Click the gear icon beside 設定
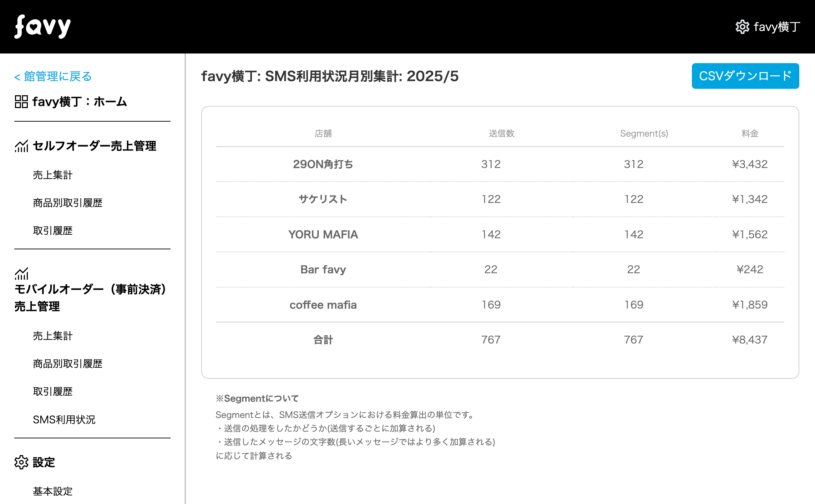815x504 pixels. click(21, 462)
